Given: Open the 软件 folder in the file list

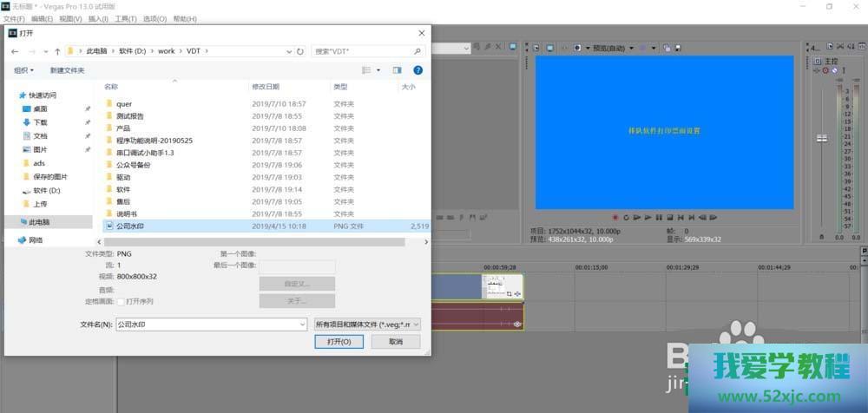Looking at the screenshot, I should tap(123, 189).
